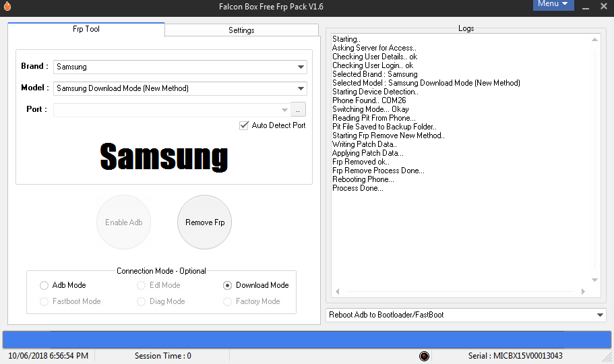Viewport: 614px width, 364px height.
Task: Click the 'Writing Patch Data..' log line
Action: tap(364, 144)
